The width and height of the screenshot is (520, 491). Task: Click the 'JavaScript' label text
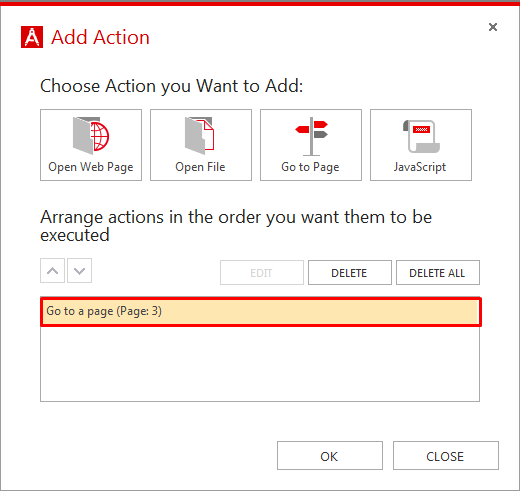(420, 167)
